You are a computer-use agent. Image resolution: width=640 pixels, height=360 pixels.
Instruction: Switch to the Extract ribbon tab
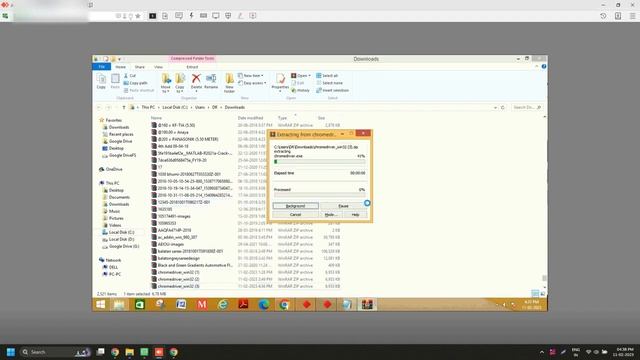pos(192,67)
